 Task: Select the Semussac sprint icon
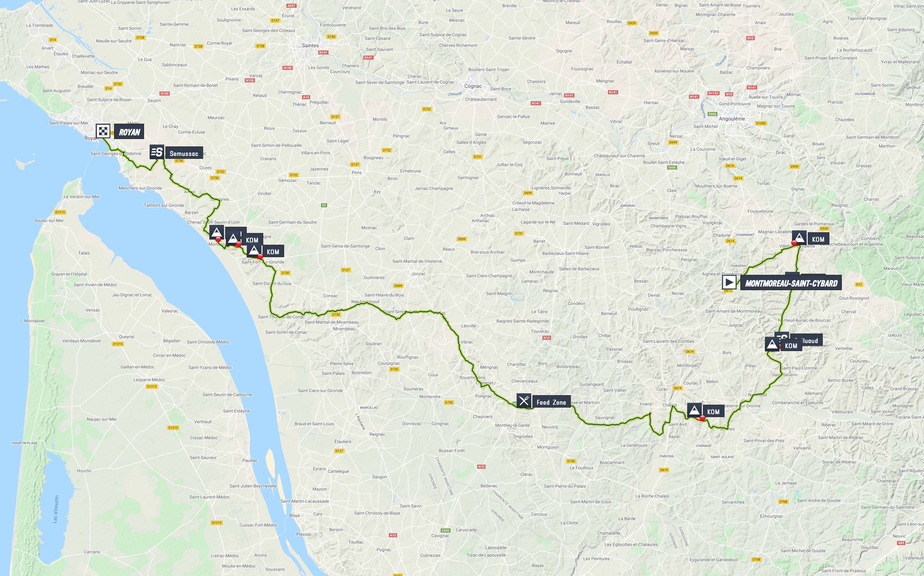click(x=157, y=152)
